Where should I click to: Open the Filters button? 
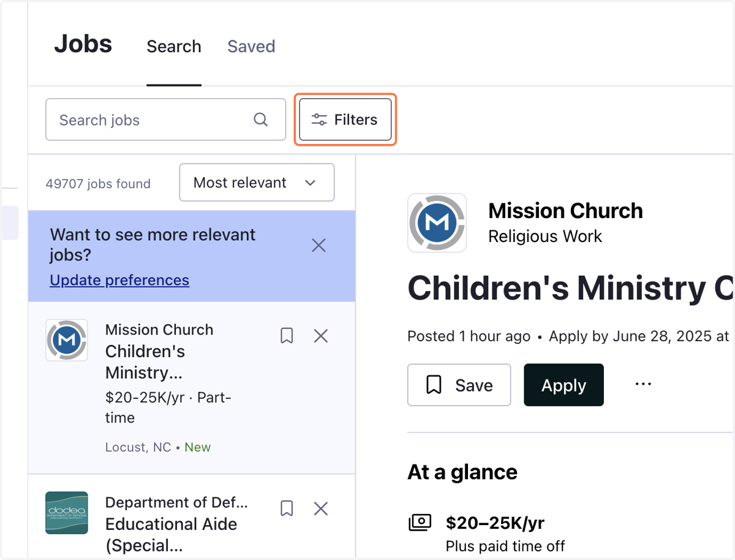coord(345,119)
